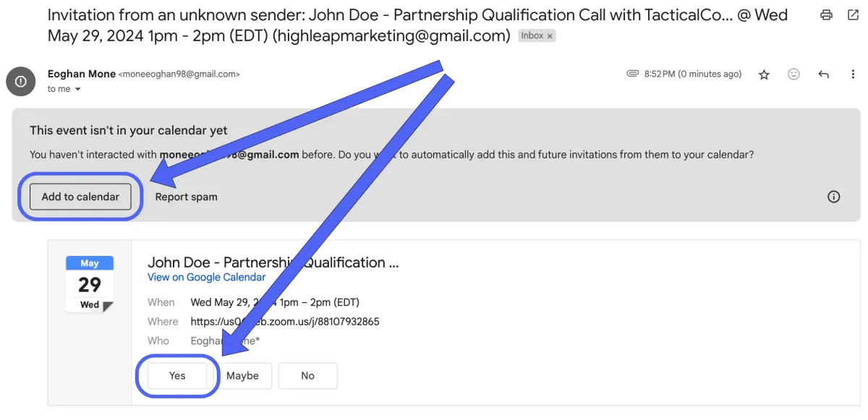The image size is (868, 420).
Task: Decline the invitation with No
Action: [307, 376]
